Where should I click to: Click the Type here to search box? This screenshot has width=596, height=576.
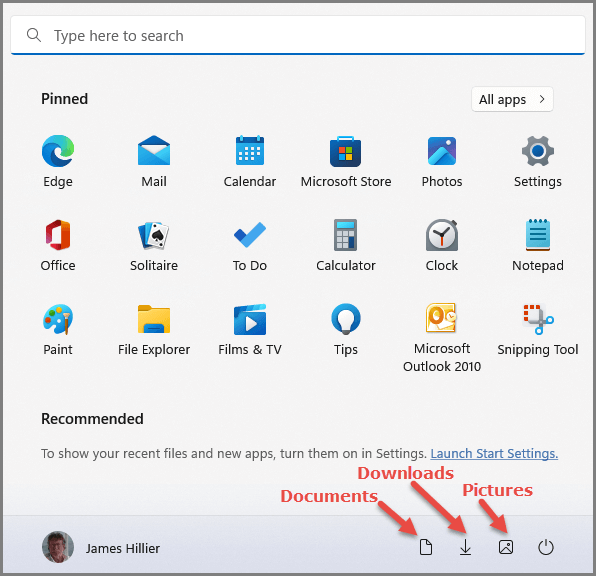point(298,35)
